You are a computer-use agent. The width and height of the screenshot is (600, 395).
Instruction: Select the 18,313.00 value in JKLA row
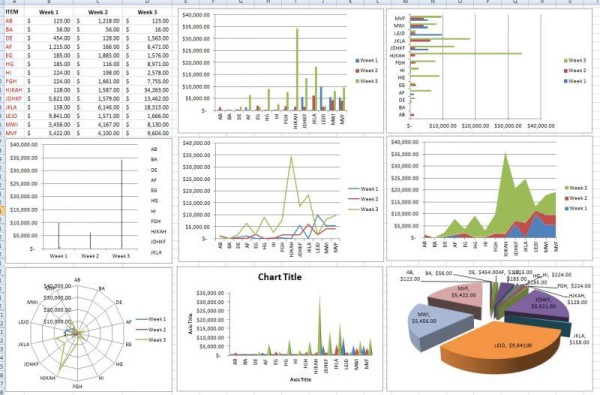click(156, 107)
